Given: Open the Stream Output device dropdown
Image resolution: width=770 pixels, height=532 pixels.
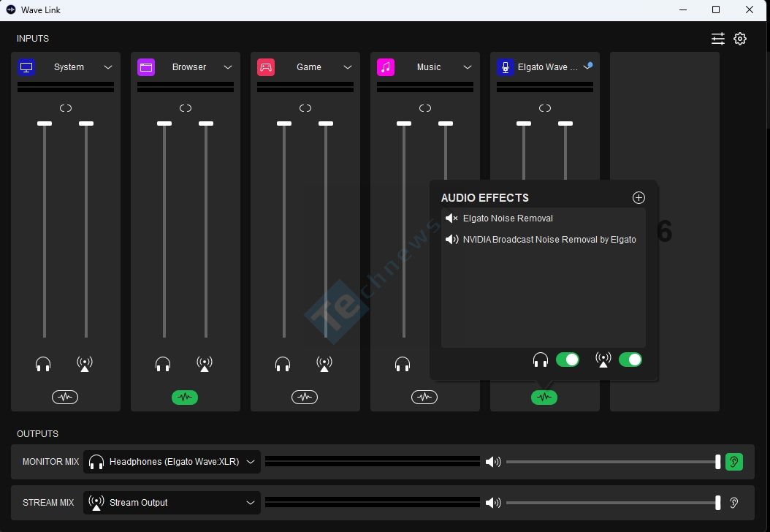Looking at the screenshot, I should pos(172,503).
